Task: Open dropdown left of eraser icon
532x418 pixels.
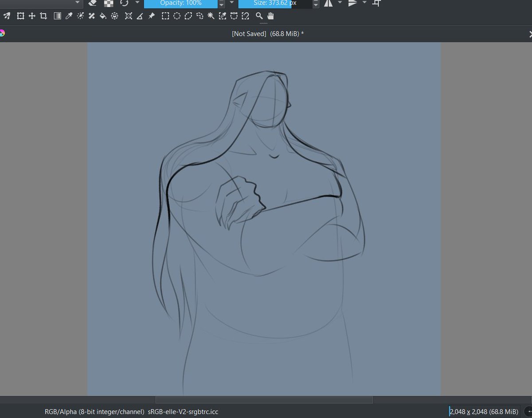Action: (x=78, y=3)
